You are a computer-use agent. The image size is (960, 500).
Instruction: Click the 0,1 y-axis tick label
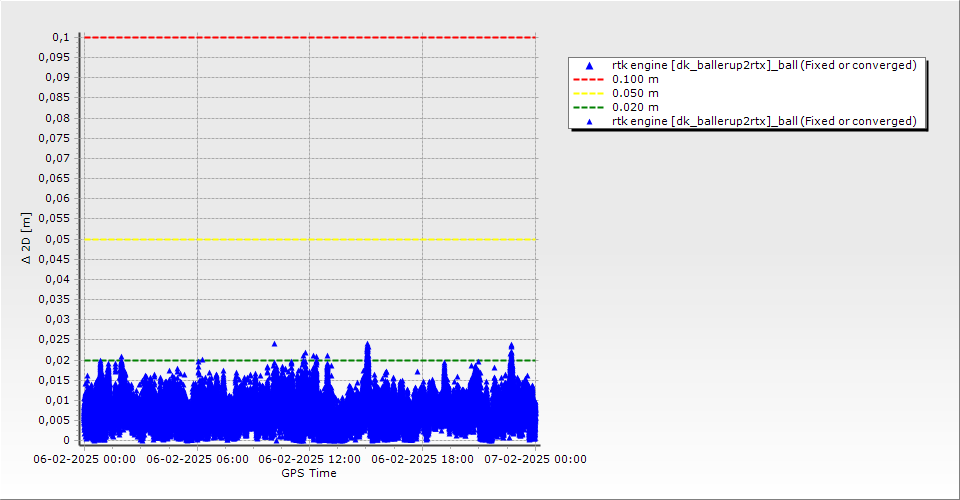(x=60, y=37)
